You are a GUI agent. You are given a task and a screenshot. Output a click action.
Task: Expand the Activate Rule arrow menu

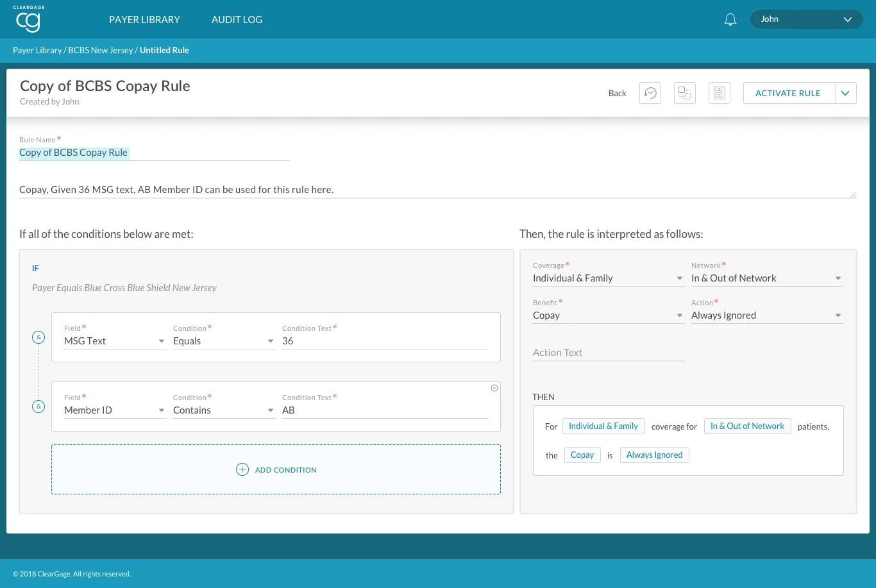tap(846, 93)
